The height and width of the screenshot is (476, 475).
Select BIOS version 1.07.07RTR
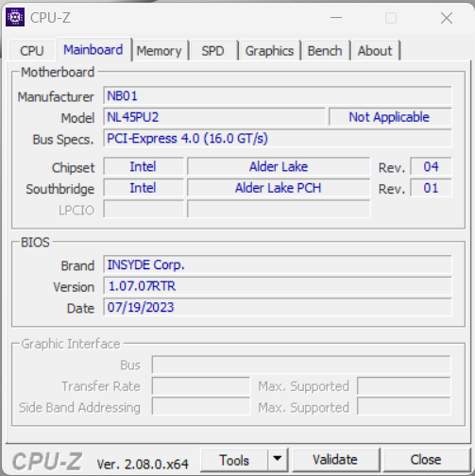278,286
